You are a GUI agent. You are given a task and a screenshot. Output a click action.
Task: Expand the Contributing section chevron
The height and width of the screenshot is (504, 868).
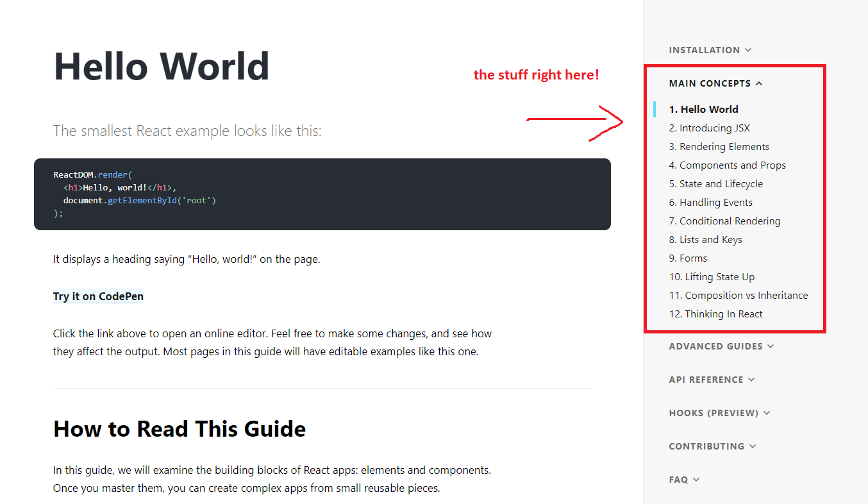753,446
